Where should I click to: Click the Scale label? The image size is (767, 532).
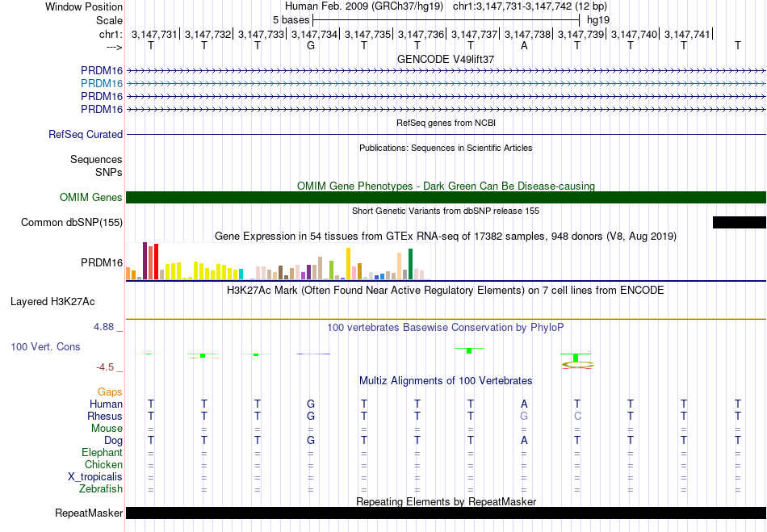109,20
